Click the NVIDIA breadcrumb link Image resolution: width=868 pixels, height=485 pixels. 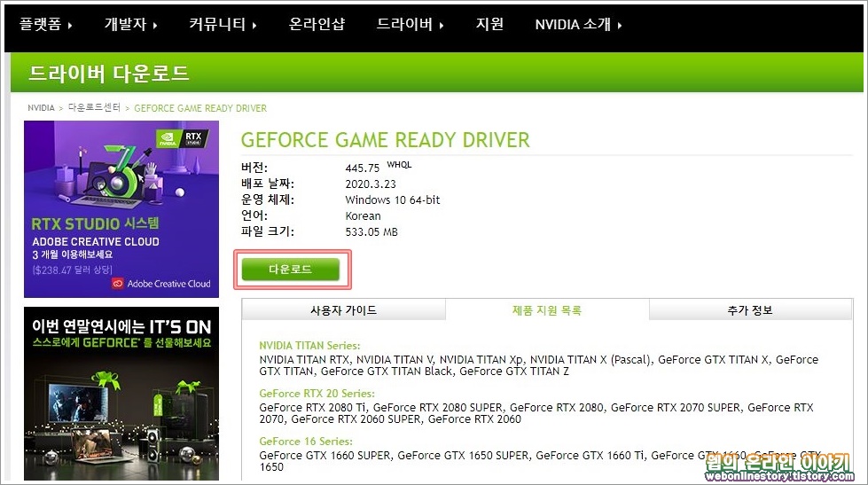coord(41,107)
